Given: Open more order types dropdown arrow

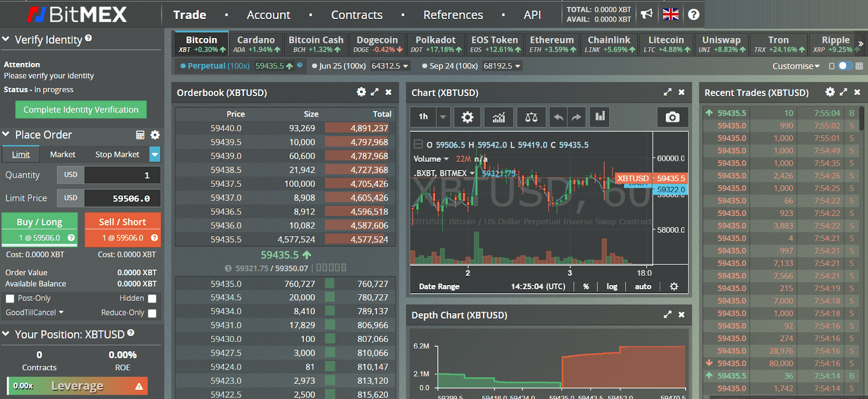Looking at the screenshot, I should pyautogui.click(x=155, y=154).
